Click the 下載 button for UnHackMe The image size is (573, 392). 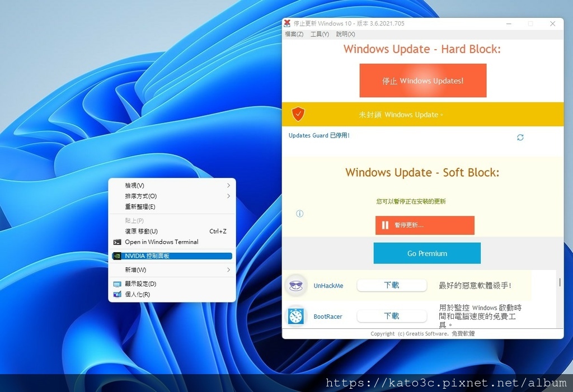392,285
